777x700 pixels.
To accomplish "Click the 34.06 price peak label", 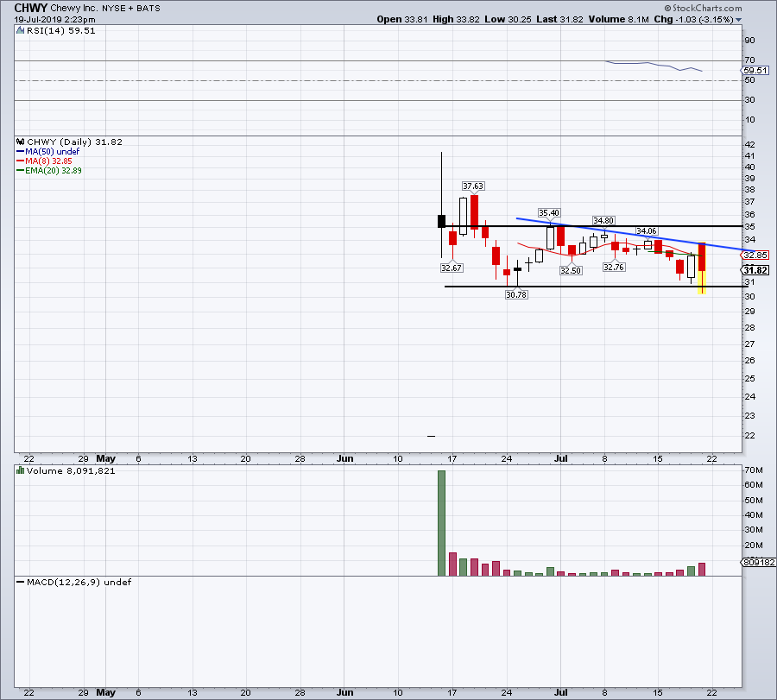I will tap(646, 230).
